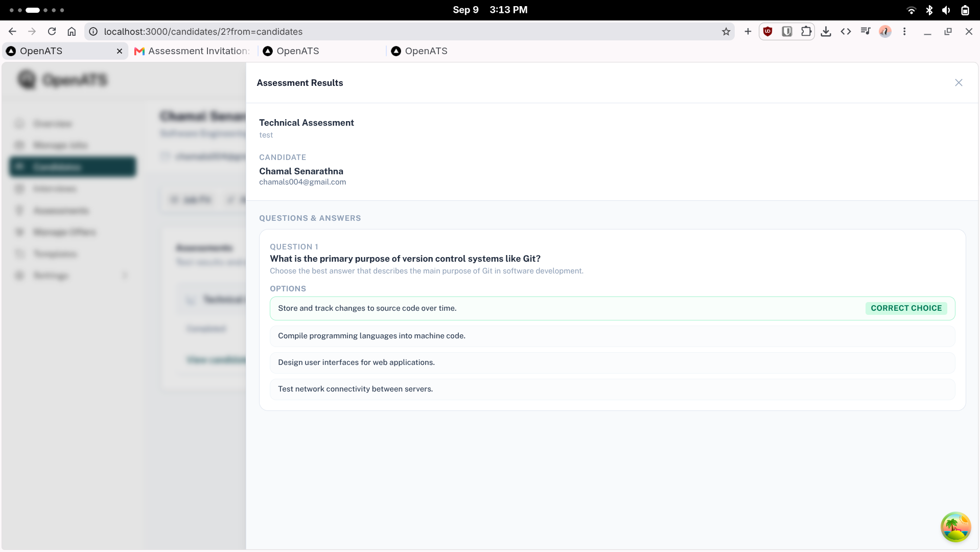Close the Assessment Results panel

click(959, 83)
